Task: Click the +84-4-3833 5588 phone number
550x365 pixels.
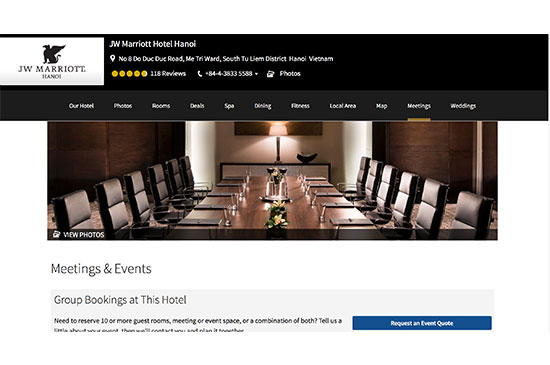Action: coord(229,74)
